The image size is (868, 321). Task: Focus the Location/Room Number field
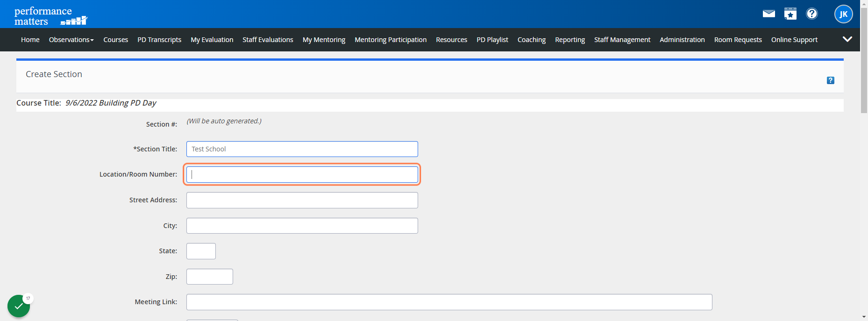click(302, 174)
